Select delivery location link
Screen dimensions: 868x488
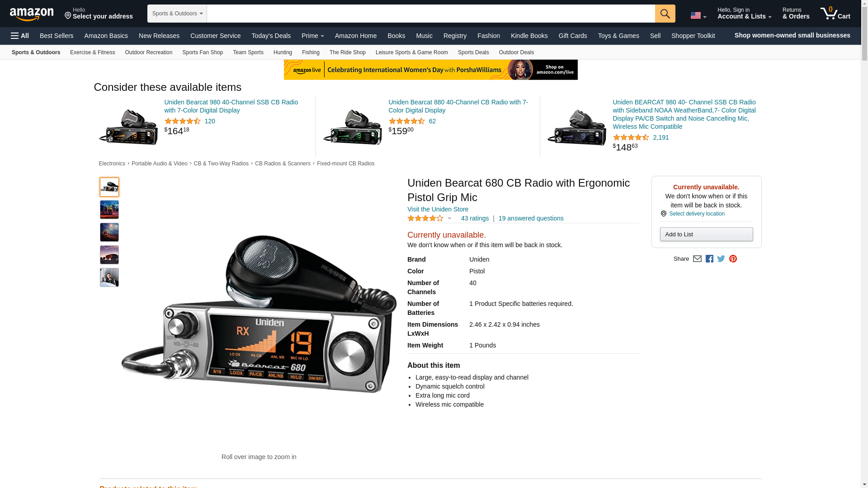pyautogui.click(x=697, y=214)
